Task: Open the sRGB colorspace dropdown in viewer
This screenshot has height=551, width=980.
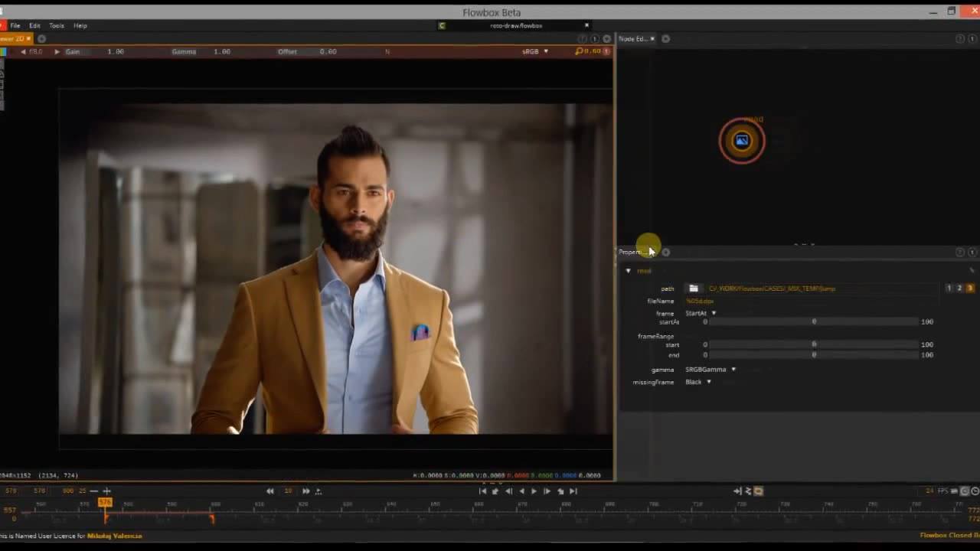Action: click(535, 51)
